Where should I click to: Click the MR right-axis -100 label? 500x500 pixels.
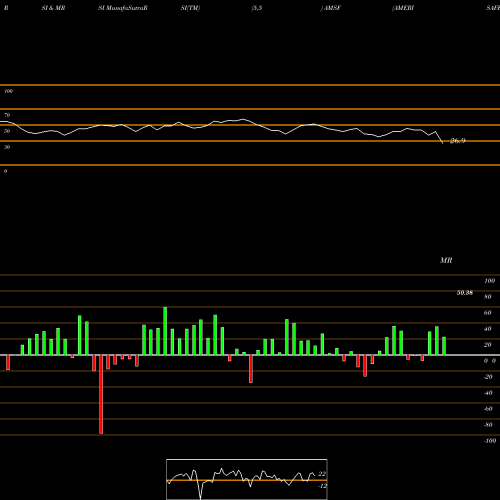click(x=490, y=441)
